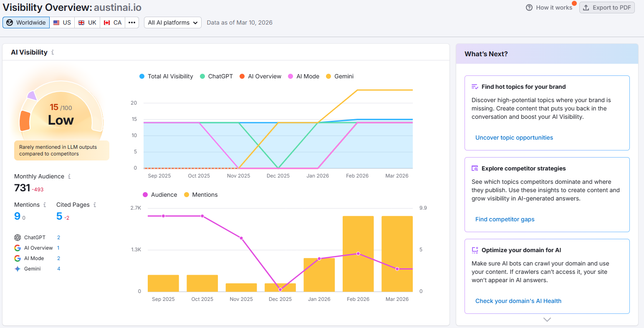The image size is (644, 328).
Task: Click the Explore competitor strategies icon
Action: 475,168
